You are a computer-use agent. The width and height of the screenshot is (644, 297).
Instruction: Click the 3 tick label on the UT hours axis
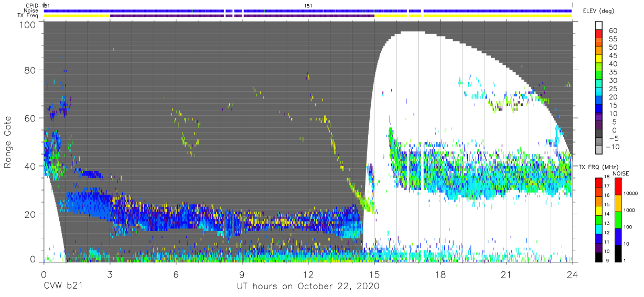click(x=110, y=274)
